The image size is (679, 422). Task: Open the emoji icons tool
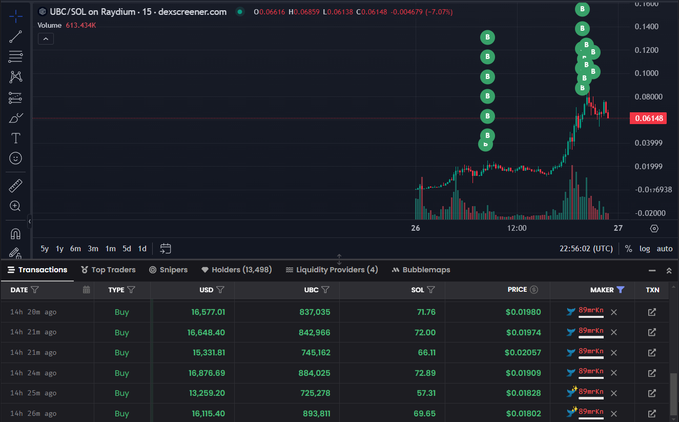click(x=16, y=158)
